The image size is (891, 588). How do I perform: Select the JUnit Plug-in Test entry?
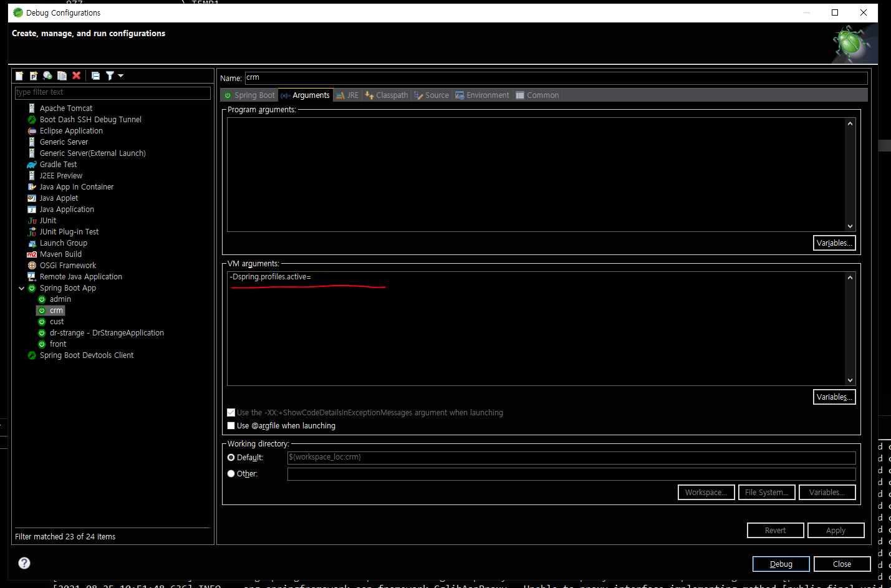pyautogui.click(x=69, y=232)
